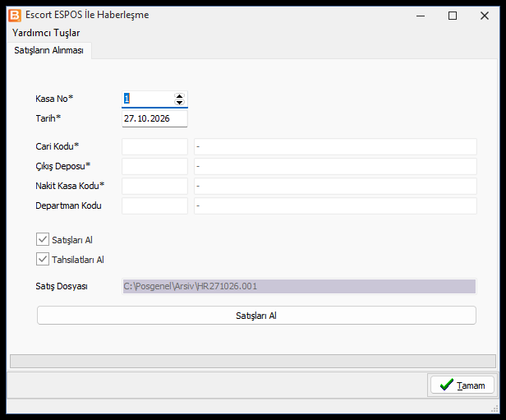The height and width of the screenshot is (420, 506).
Task: Click the Tarih date field
Action: click(154, 119)
